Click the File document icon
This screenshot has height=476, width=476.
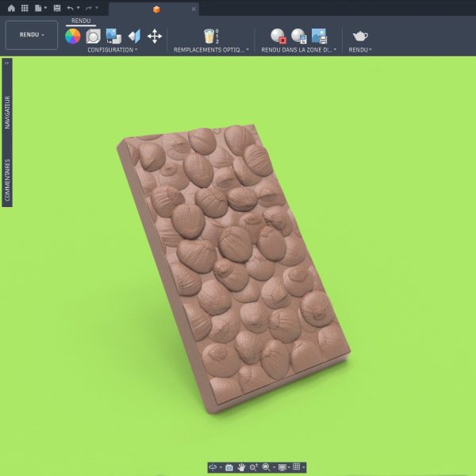(x=38, y=8)
